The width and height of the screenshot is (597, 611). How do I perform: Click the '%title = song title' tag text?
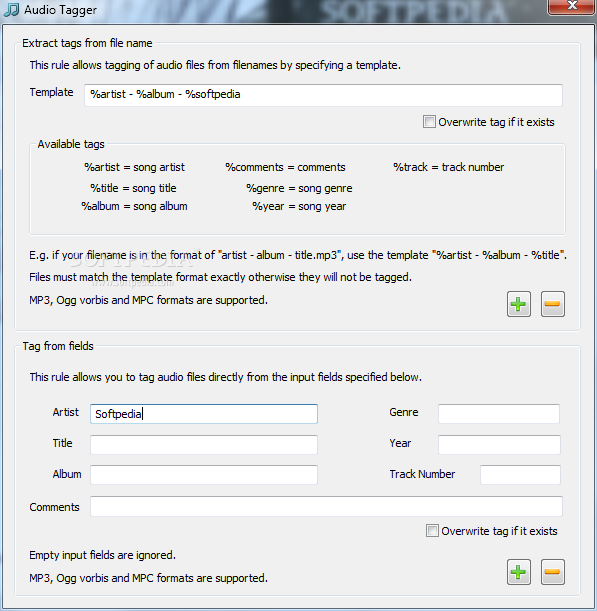point(133,188)
